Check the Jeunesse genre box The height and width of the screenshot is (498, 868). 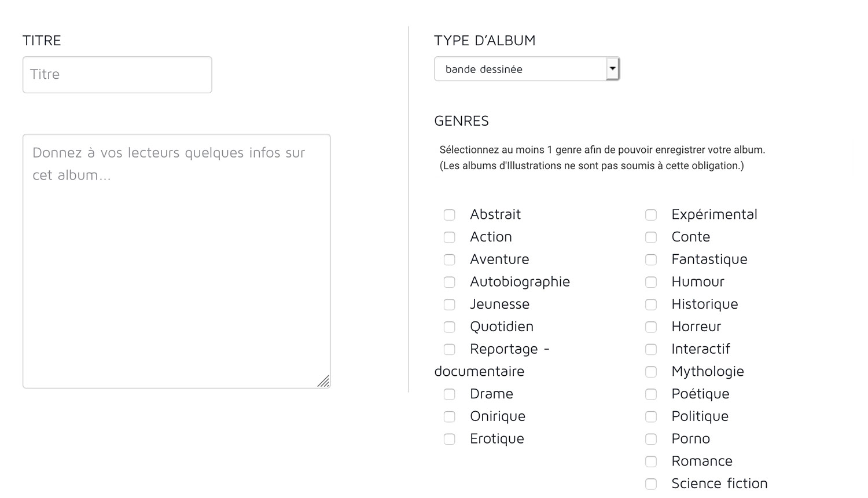tap(450, 305)
